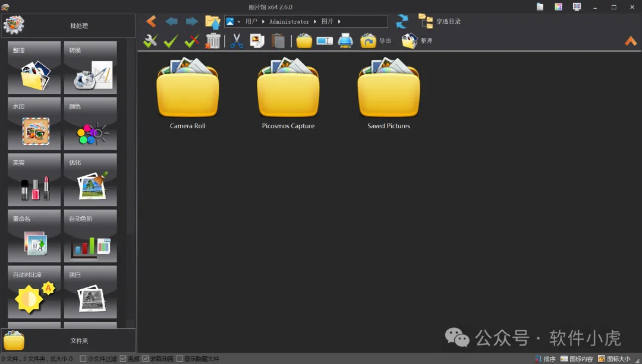Open the 优化 optimize tool tile
The width and height of the screenshot is (642, 364).
90,179
